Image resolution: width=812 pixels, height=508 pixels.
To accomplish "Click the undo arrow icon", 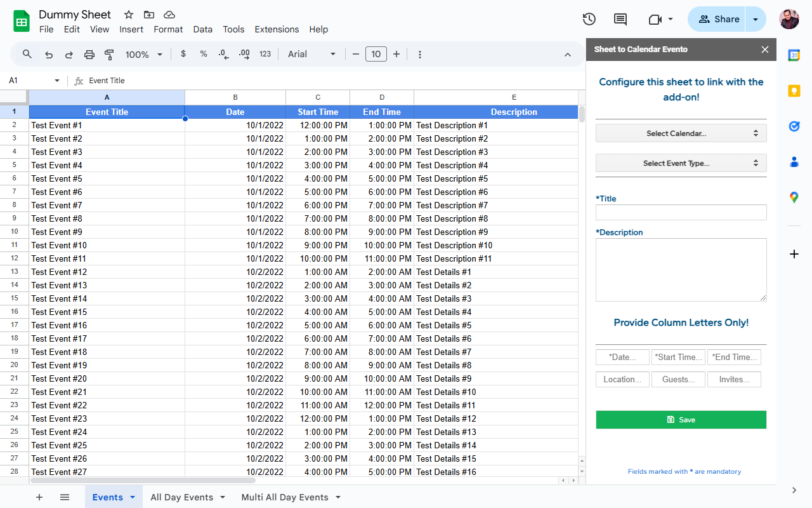I will pyautogui.click(x=49, y=55).
